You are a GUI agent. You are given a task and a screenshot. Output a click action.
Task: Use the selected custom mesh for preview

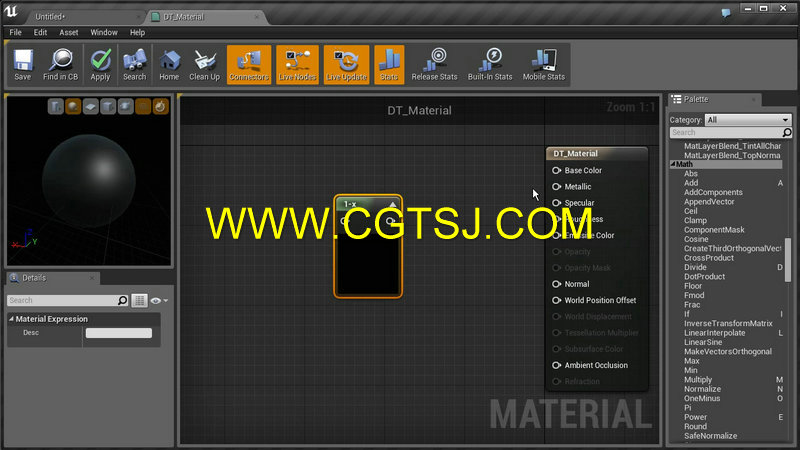(x=126, y=107)
